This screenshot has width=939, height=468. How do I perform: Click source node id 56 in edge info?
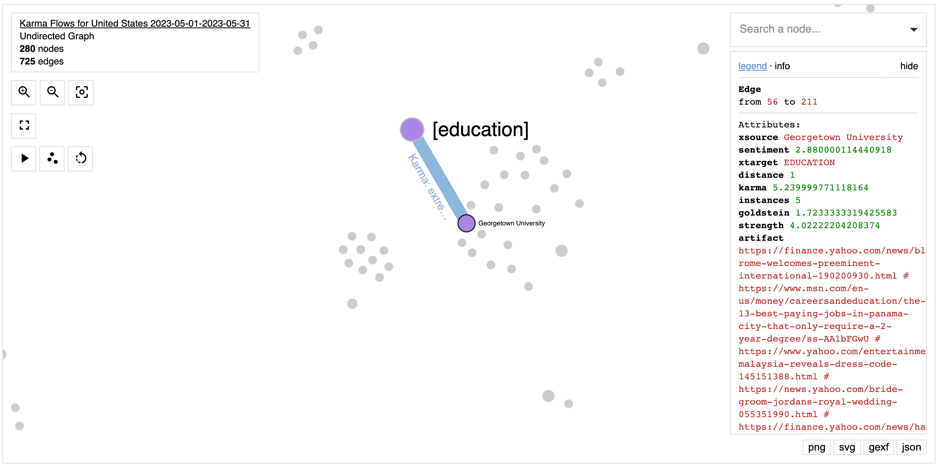click(772, 102)
